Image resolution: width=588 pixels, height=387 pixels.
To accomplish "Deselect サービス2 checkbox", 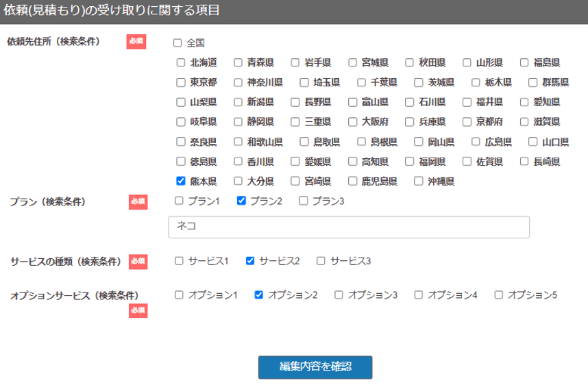I will click(x=250, y=261).
